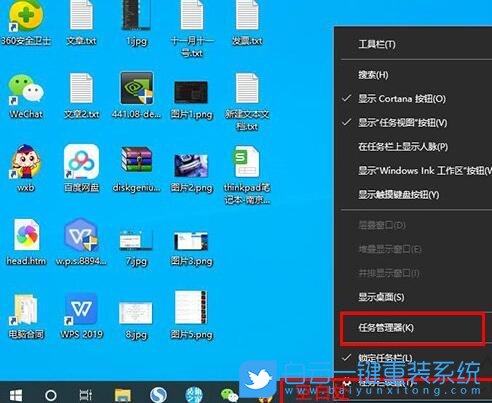Select the 图片5.png image file
Viewport: 492px width, 403px height.
(x=191, y=315)
